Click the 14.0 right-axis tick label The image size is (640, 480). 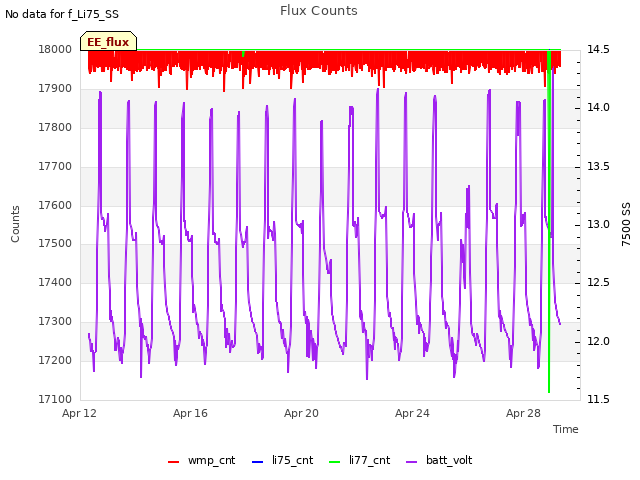click(598, 107)
